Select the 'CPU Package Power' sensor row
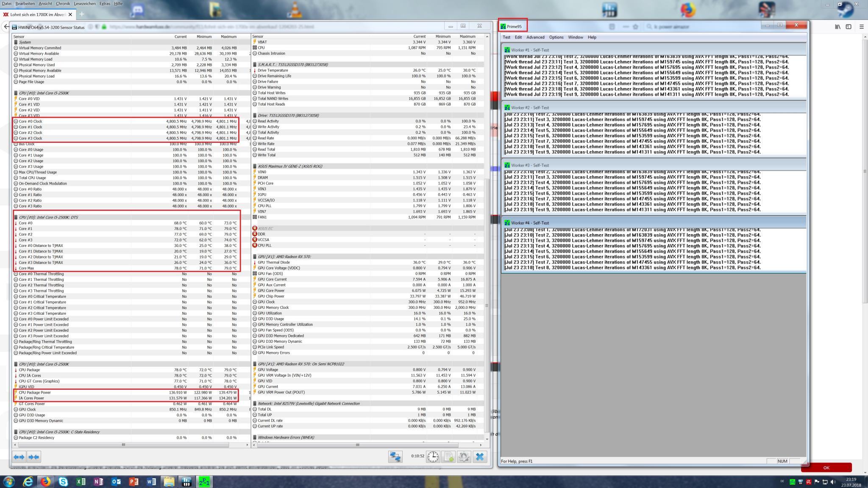This screenshot has width=868, height=488. pyautogui.click(x=131, y=393)
